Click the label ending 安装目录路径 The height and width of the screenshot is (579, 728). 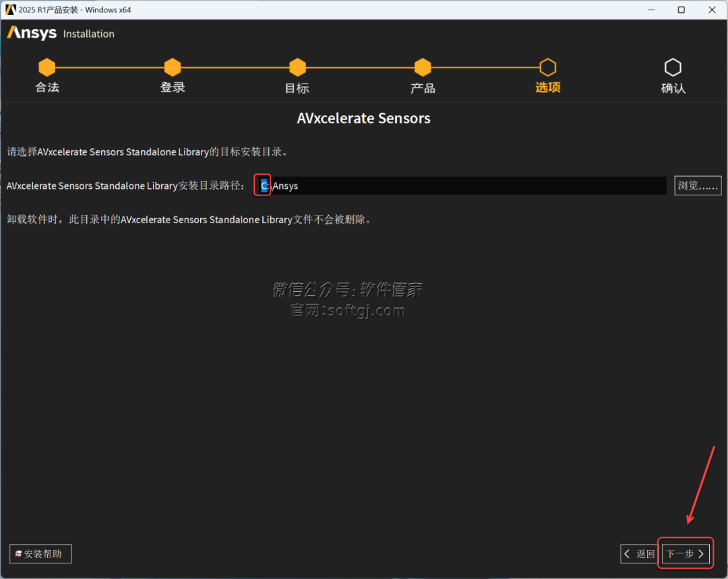[x=125, y=185]
